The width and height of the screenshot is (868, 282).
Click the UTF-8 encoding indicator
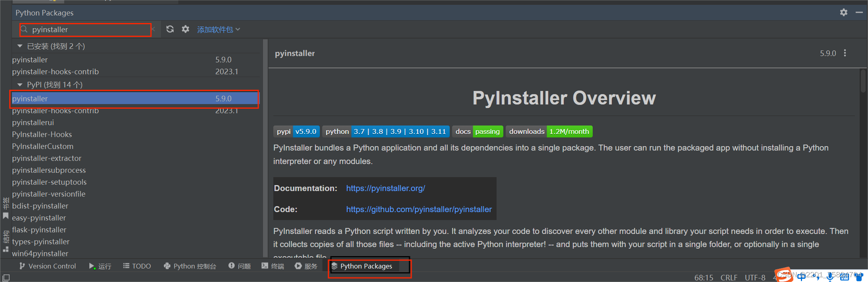[x=755, y=278]
